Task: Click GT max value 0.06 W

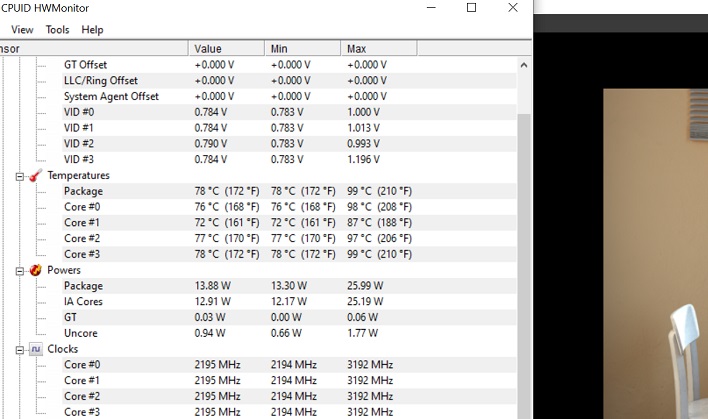Action: (x=362, y=318)
